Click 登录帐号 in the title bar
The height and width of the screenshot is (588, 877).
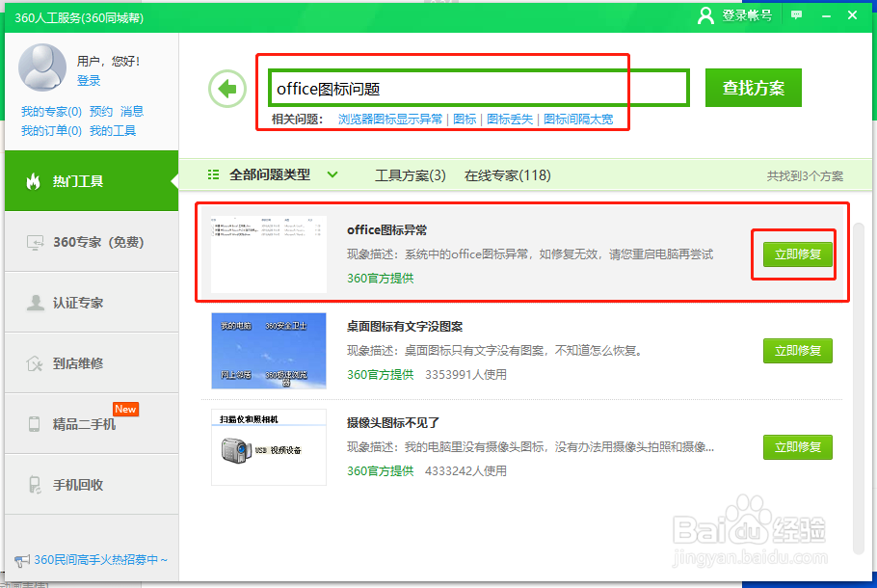tap(747, 15)
